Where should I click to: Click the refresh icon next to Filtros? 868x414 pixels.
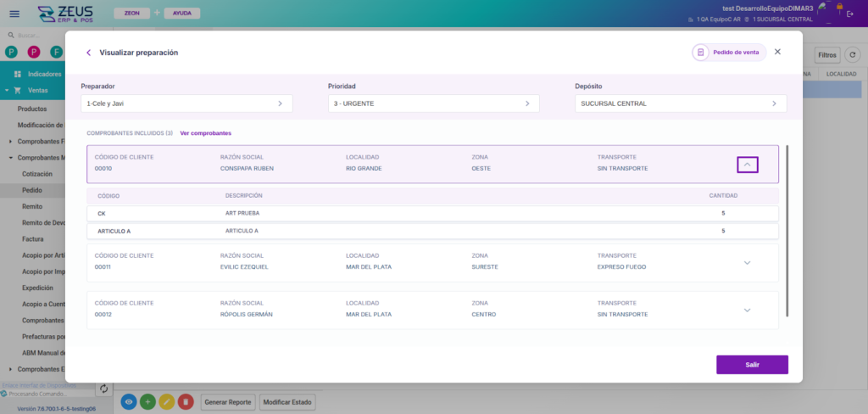click(853, 55)
